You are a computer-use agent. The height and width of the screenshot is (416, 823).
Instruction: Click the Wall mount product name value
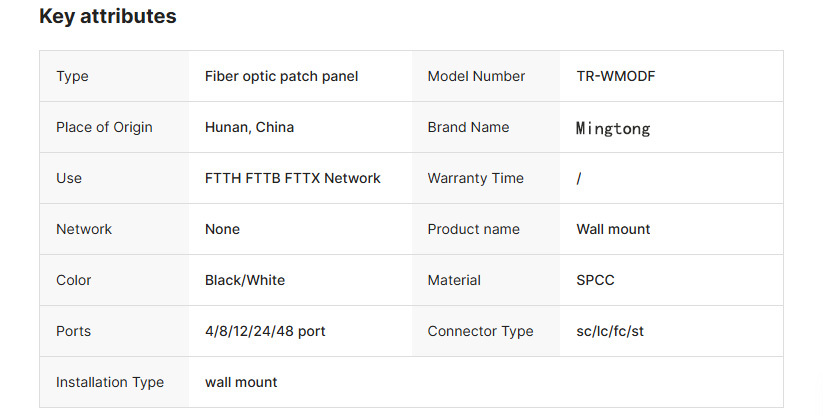tap(613, 229)
